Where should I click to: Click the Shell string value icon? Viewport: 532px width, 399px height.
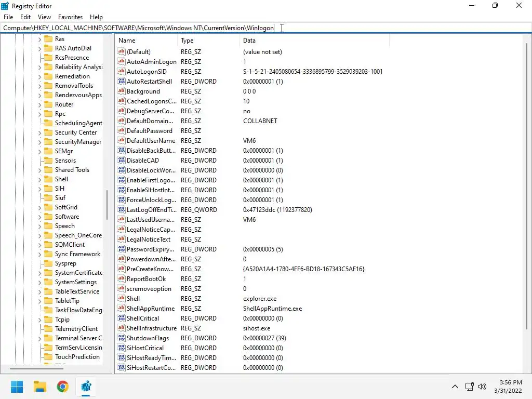point(121,298)
